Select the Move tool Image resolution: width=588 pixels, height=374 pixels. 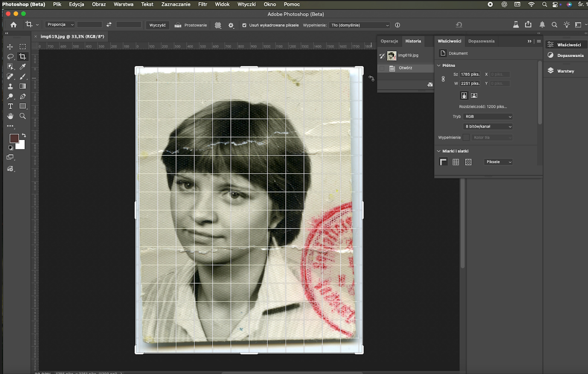10,47
